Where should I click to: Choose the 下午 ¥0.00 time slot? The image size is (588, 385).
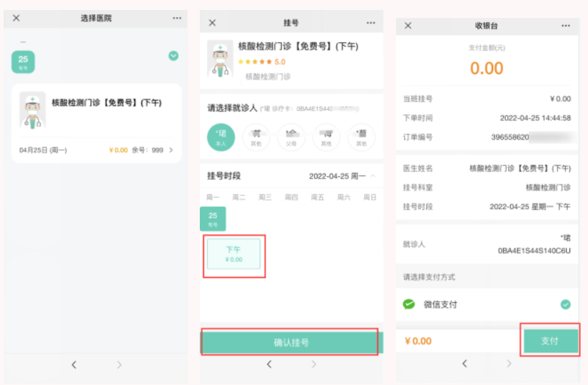coord(234,254)
